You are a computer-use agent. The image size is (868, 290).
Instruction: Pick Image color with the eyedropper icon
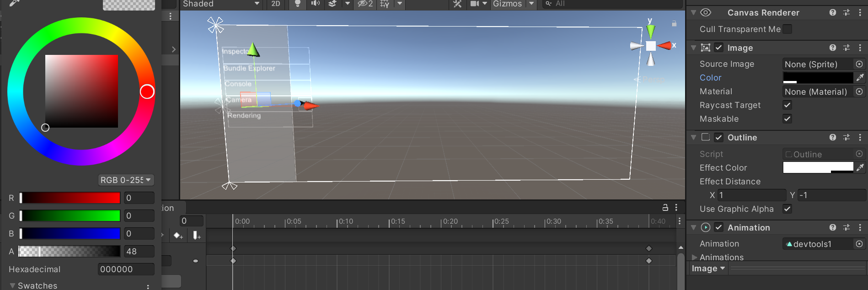(860, 78)
